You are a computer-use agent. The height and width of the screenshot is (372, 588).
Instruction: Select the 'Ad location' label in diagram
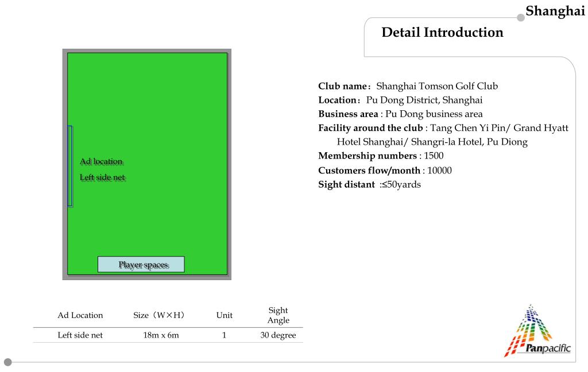[x=101, y=162]
